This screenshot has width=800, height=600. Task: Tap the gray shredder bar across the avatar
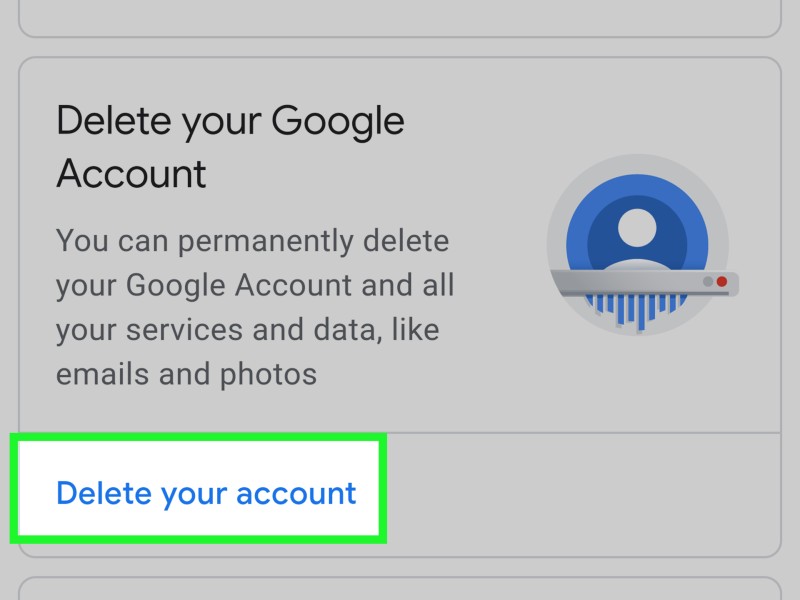(x=645, y=282)
